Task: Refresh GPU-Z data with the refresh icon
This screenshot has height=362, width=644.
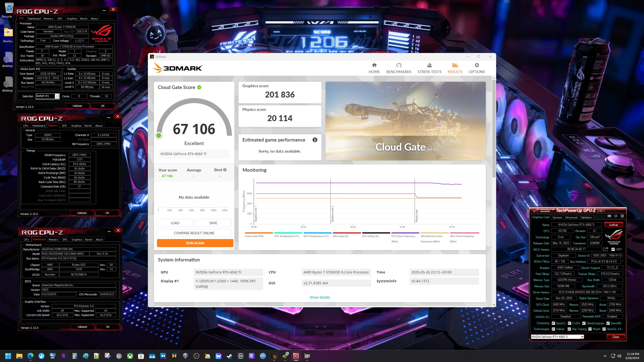Action: point(616,216)
